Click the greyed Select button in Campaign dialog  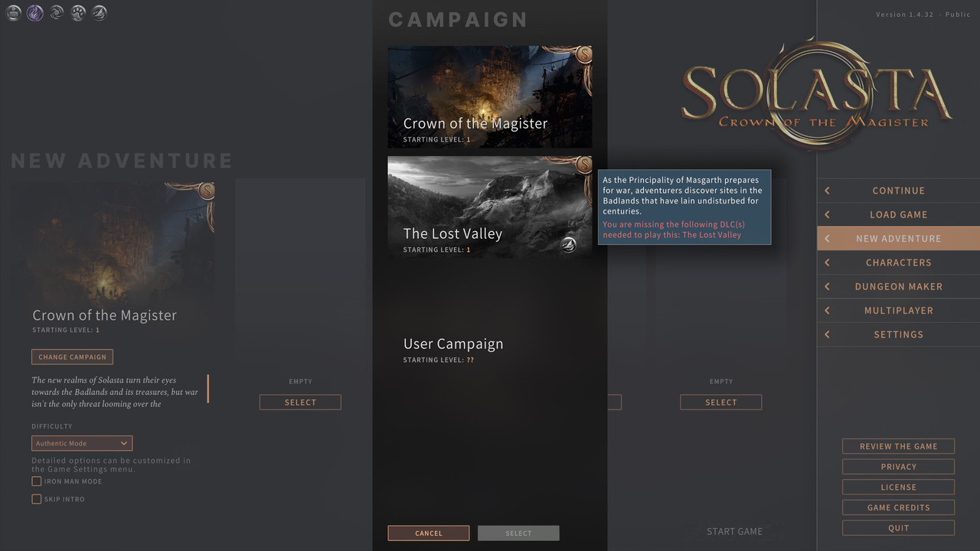coord(518,533)
